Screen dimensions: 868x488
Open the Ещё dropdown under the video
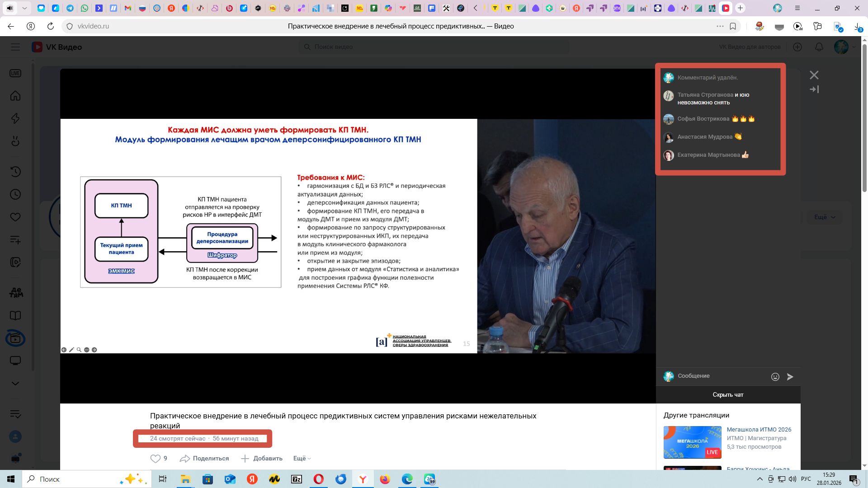[x=302, y=459]
